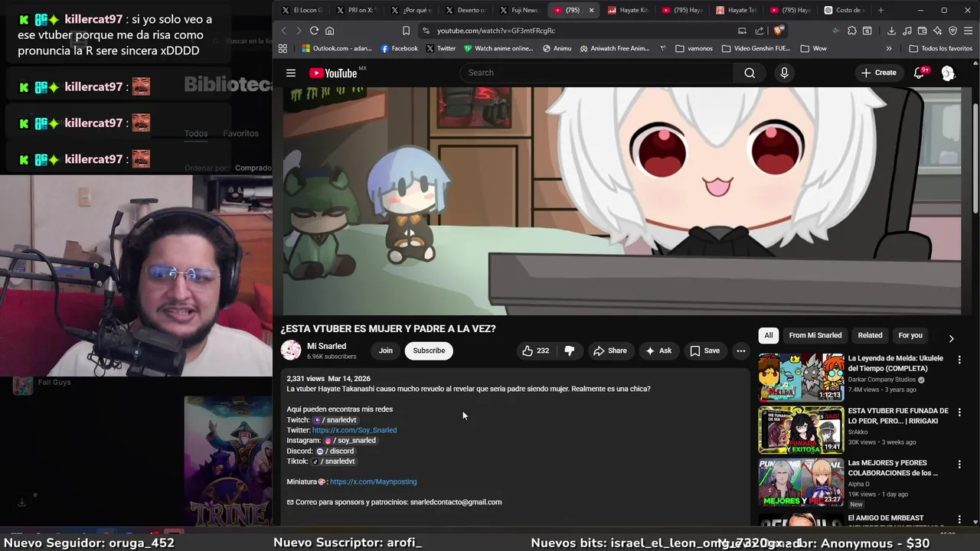Save the video to a playlist
This screenshot has width=980, height=551.
click(x=705, y=350)
